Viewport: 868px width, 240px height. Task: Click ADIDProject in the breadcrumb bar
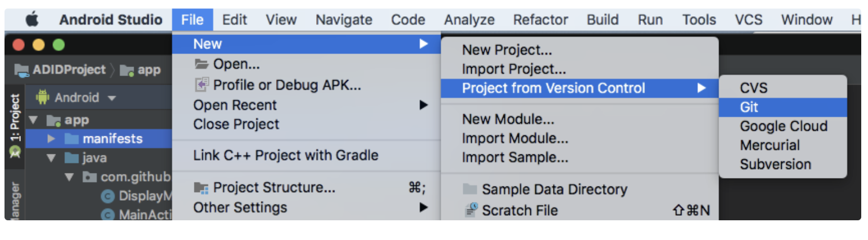(69, 70)
